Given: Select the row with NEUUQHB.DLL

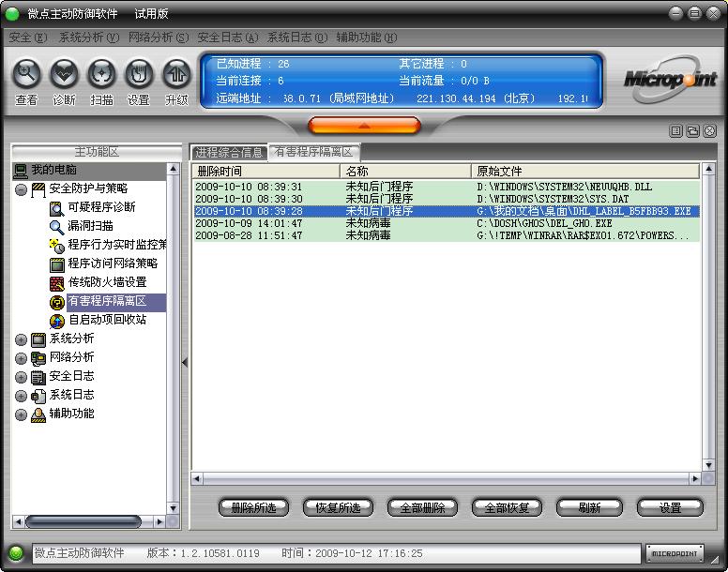Looking at the screenshot, I should point(447,187).
